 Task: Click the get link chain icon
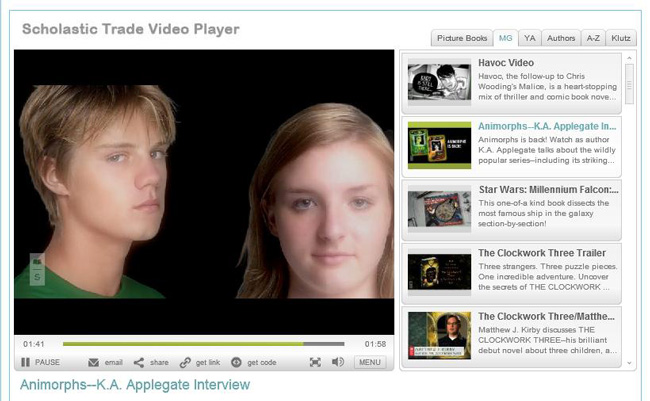185,362
